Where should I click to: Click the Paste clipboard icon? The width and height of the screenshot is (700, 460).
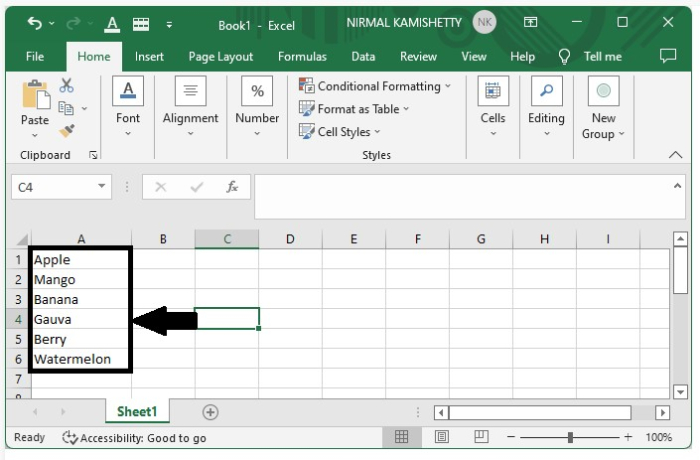pos(36,95)
